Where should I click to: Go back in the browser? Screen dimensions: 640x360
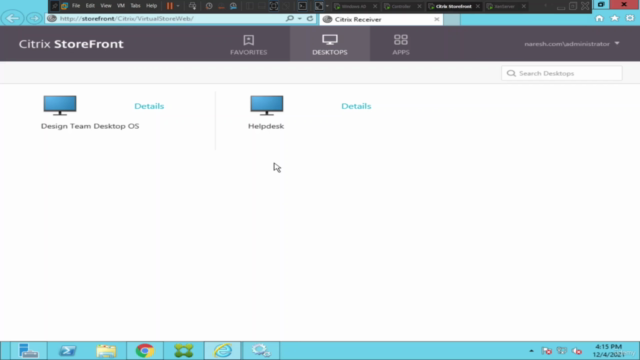coord(12,18)
